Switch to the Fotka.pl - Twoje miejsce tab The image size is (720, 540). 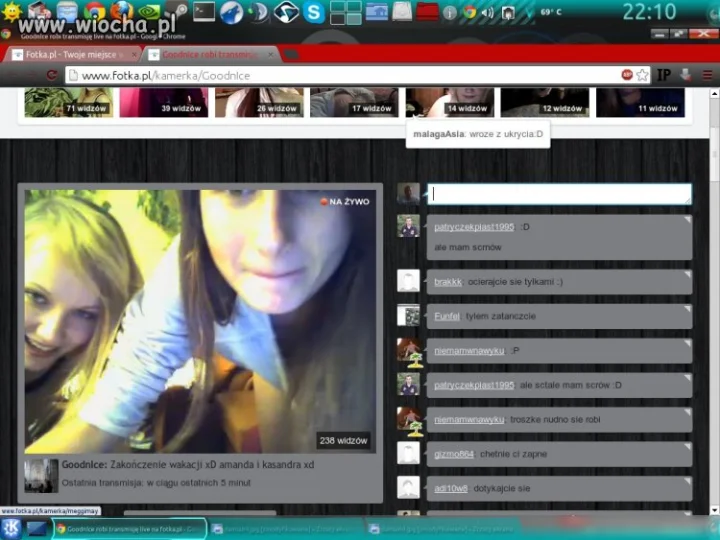[x=73, y=55]
